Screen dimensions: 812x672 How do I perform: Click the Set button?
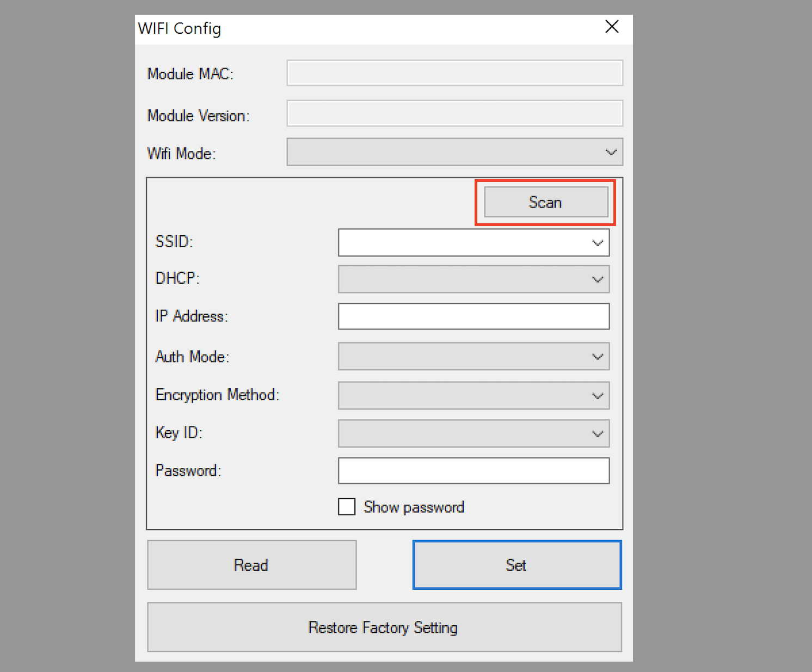516,565
